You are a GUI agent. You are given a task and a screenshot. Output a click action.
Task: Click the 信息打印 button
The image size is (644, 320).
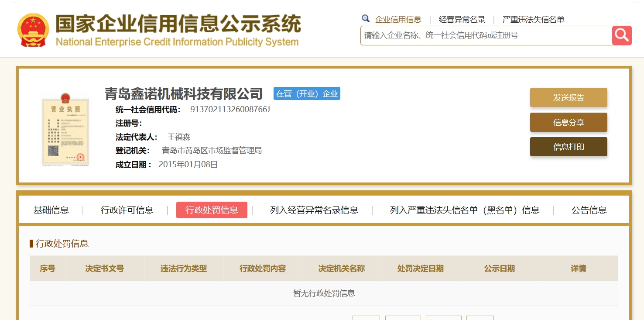(x=569, y=147)
